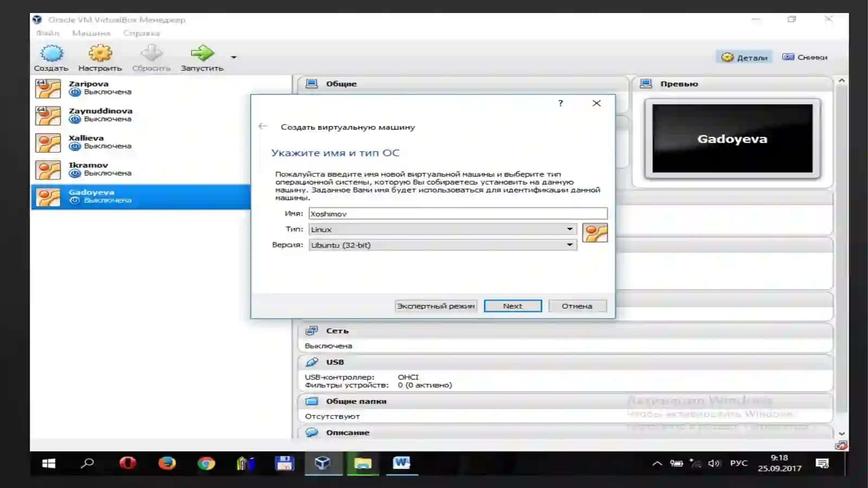
Task: Click the taskbar volume icon
Action: (714, 463)
